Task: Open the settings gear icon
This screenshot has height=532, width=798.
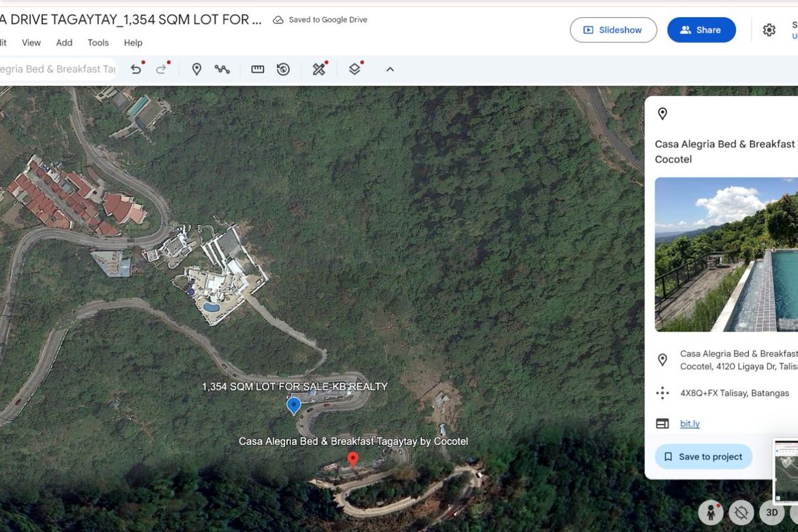Action: click(769, 30)
